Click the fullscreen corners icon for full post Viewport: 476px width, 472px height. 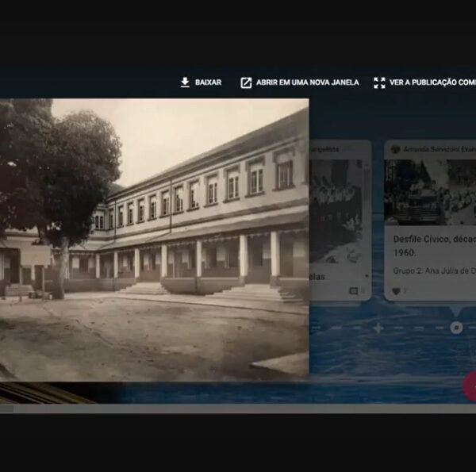[x=379, y=83]
